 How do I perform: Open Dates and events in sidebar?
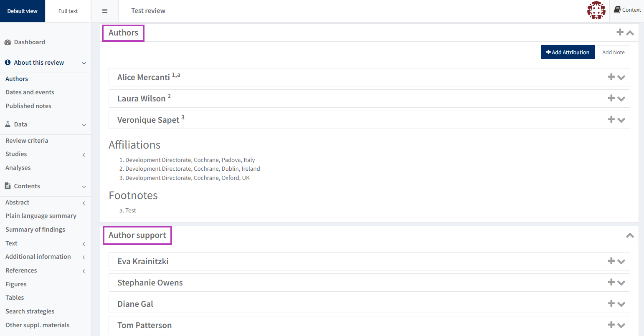point(30,92)
